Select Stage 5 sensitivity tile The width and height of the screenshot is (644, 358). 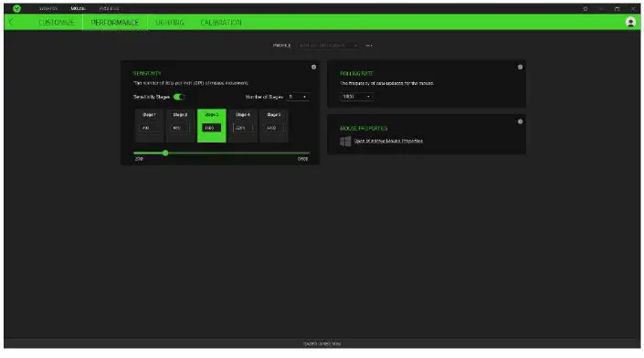(274, 126)
